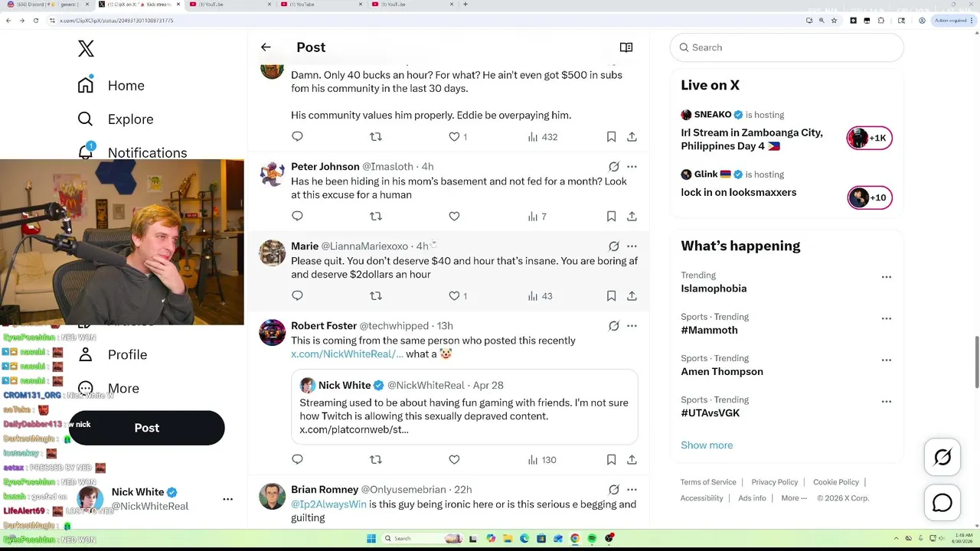Open the Grok floating button
The image size is (980, 551).
tap(942, 458)
